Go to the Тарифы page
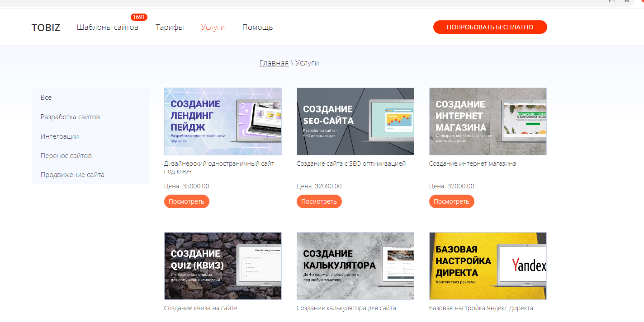The image size is (644, 322). click(x=170, y=28)
